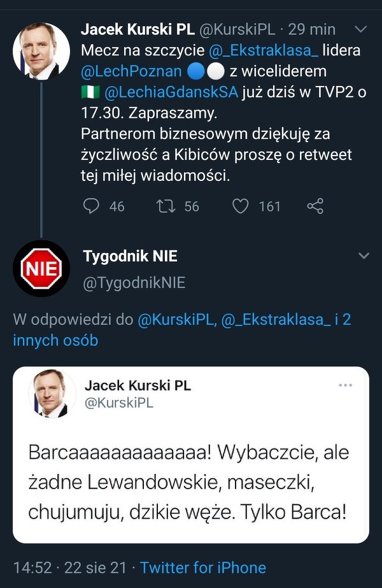
Task: Like the tweet with heart icon
Action: coord(240,206)
